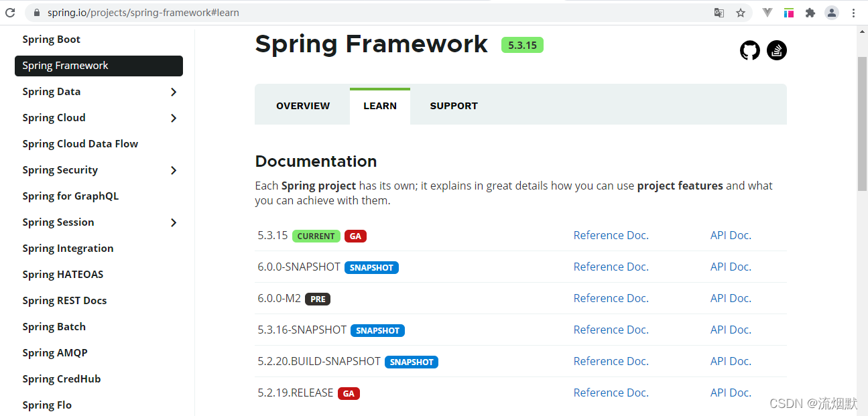Open the Chrome profile avatar

tap(832, 13)
